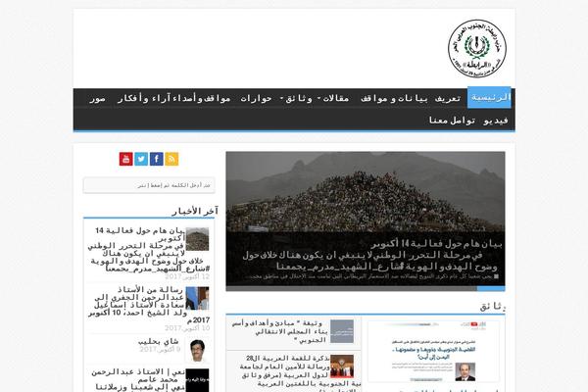588x392 pixels.
Task: Click portrait thumbnail beside شاي بحليب
Action: 197,350
